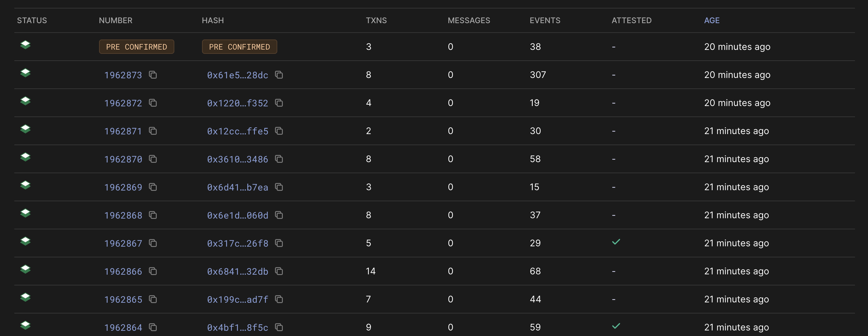Click PRE CONFIRMED badge in HASH column
This screenshot has height=336, width=868.
tap(239, 47)
